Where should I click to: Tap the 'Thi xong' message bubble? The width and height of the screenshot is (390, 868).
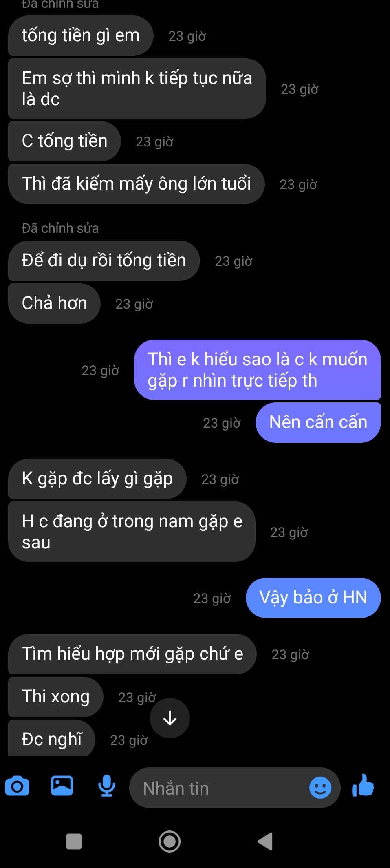(56, 697)
